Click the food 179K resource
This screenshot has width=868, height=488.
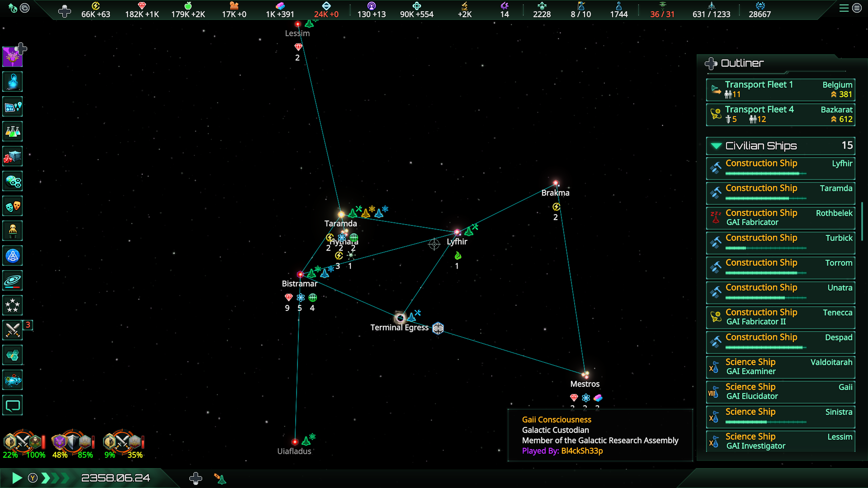click(x=188, y=10)
